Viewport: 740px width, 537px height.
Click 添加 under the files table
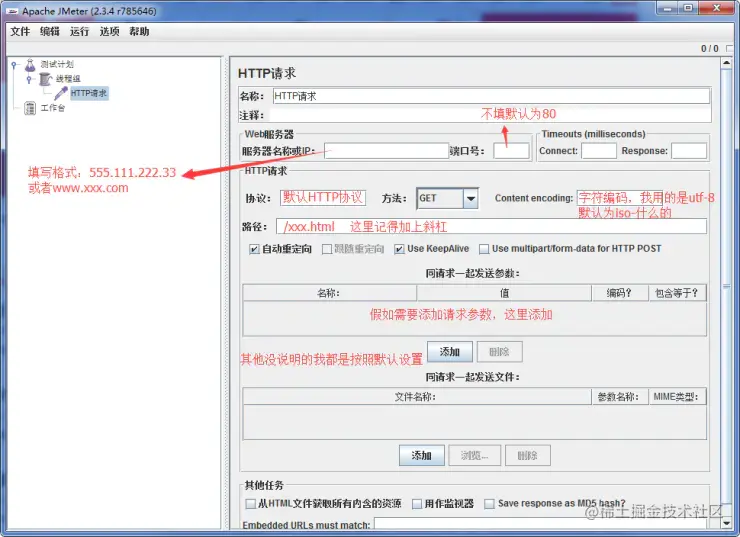click(421, 456)
